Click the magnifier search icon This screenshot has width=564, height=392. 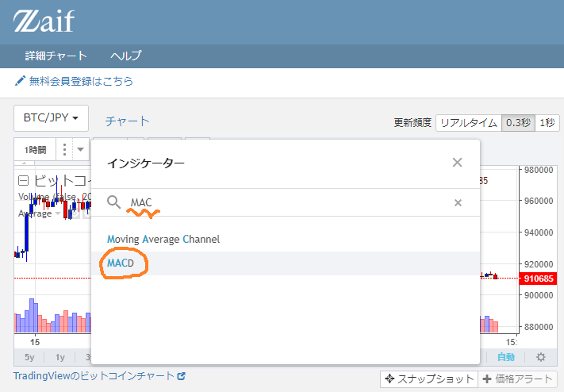113,202
